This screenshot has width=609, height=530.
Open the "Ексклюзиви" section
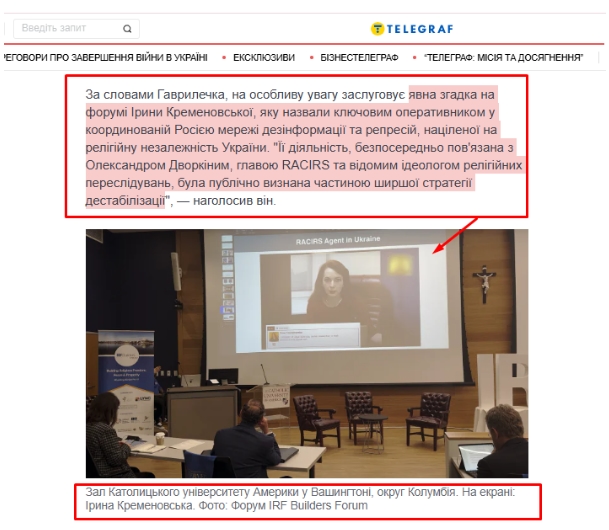(263, 58)
